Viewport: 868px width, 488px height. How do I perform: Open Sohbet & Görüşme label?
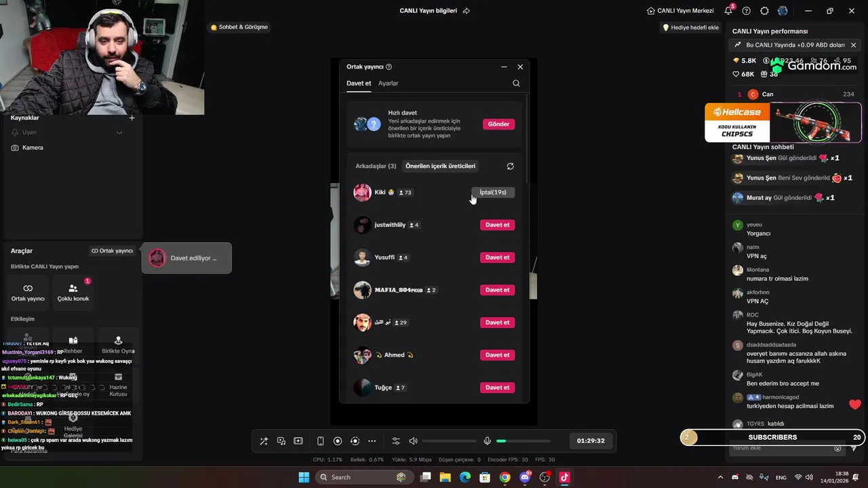tap(239, 27)
